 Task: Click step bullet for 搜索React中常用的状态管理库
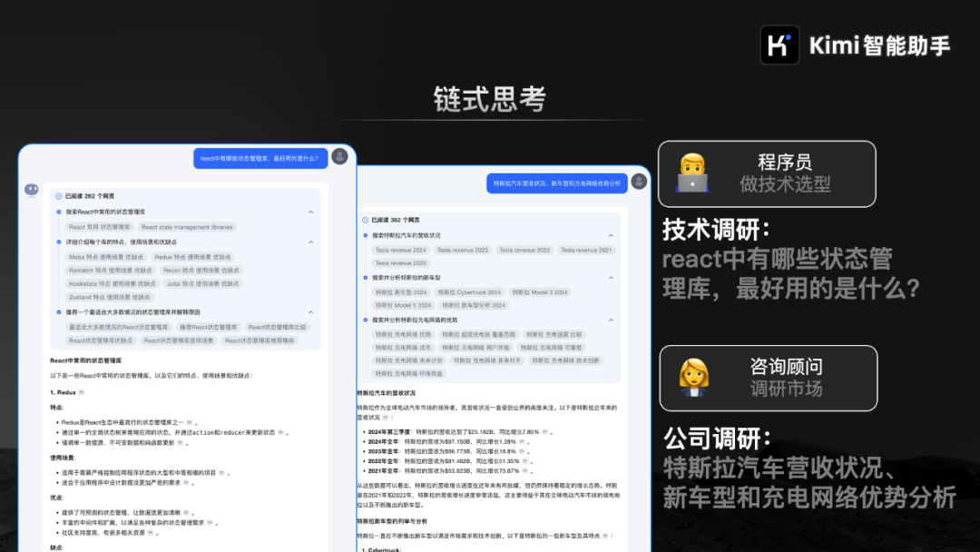[x=59, y=212]
